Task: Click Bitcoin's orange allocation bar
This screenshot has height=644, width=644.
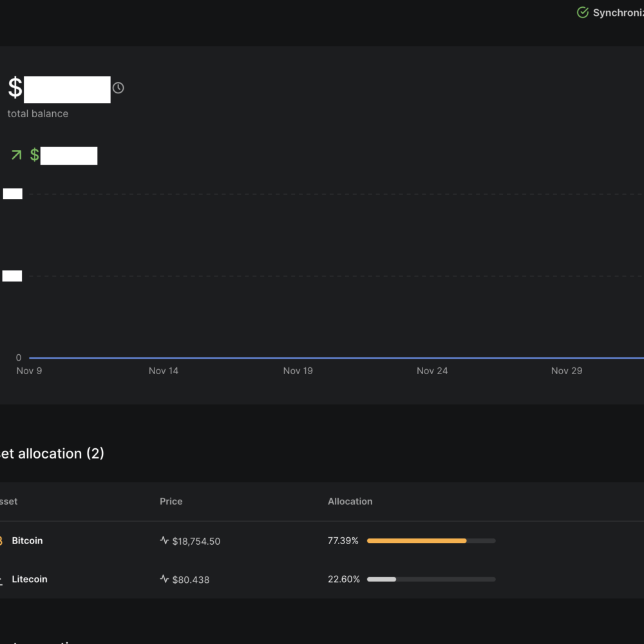Action: tap(417, 541)
